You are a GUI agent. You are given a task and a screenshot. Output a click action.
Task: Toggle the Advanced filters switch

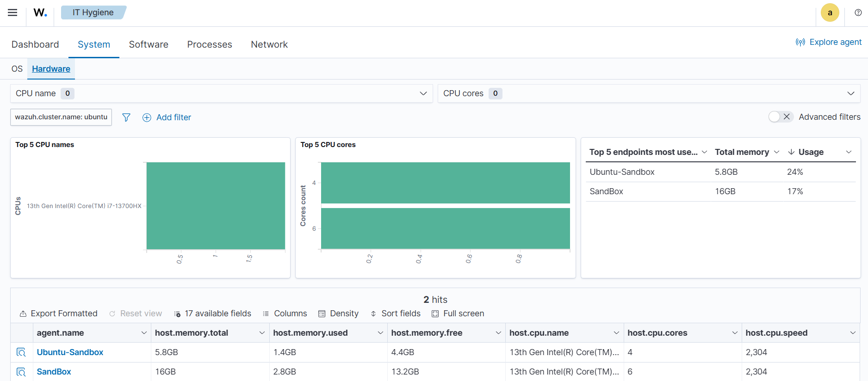781,117
